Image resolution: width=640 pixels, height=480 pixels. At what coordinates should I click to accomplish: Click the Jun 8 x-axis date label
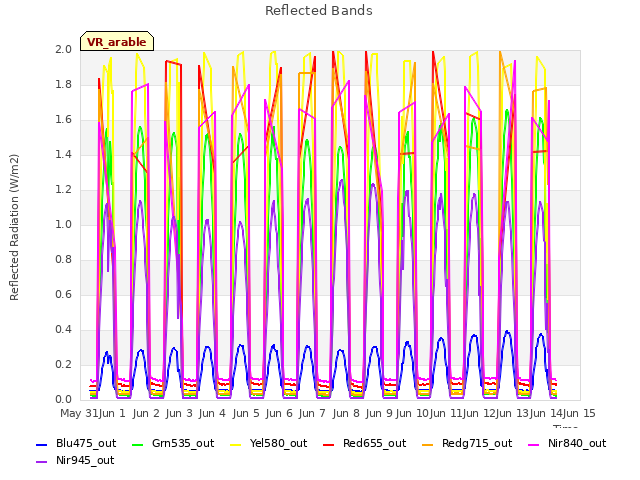pos(346,413)
